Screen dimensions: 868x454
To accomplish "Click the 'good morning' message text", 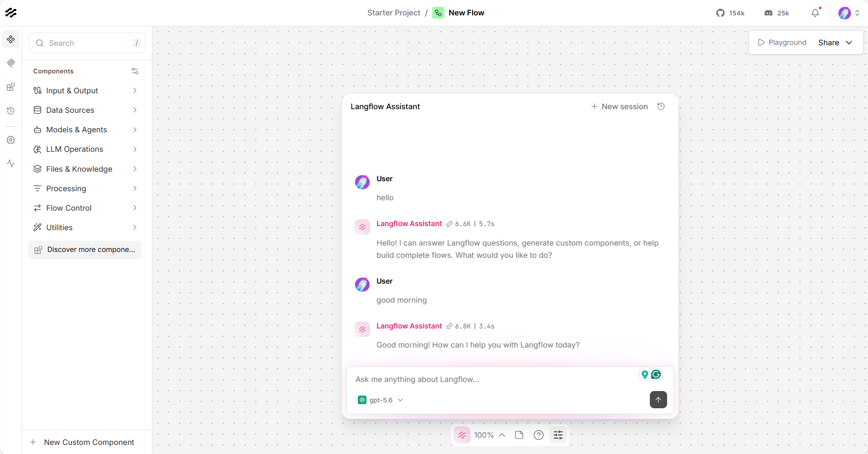I will click(x=401, y=300).
